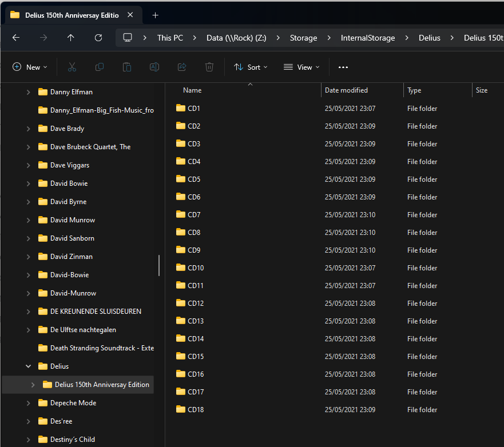504x447 pixels.
Task: Collapse the Delius tree node
Action: (x=28, y=366)
